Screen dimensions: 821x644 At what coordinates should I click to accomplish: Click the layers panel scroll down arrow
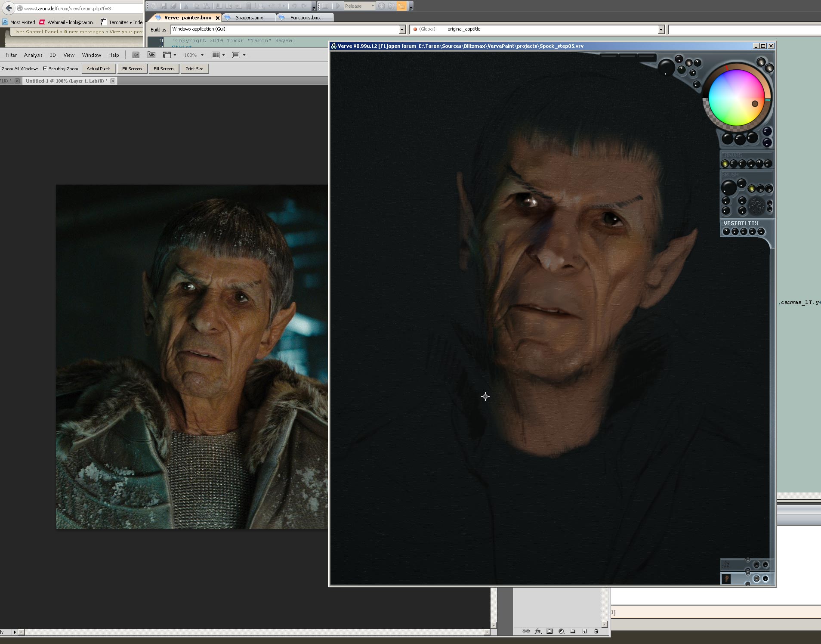coord(605,624)
